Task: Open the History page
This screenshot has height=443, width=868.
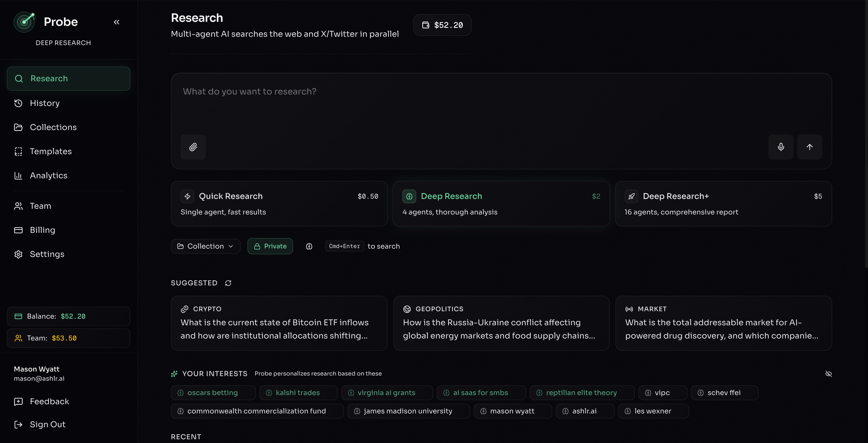Action: 44,103
